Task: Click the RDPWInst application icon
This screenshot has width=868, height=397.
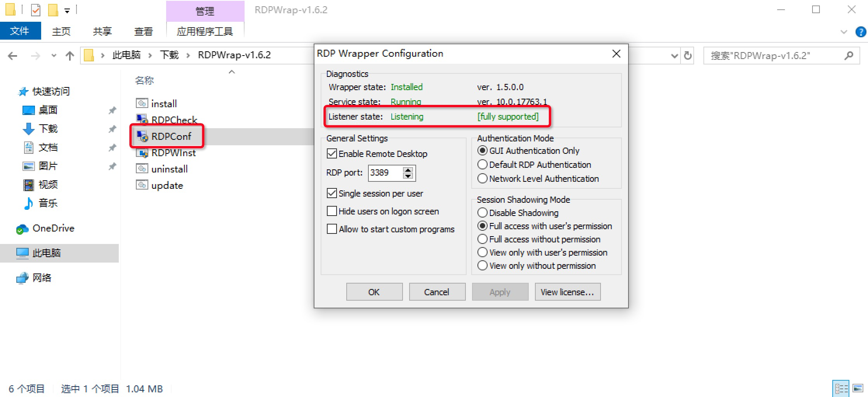Action: pos(142,153)
